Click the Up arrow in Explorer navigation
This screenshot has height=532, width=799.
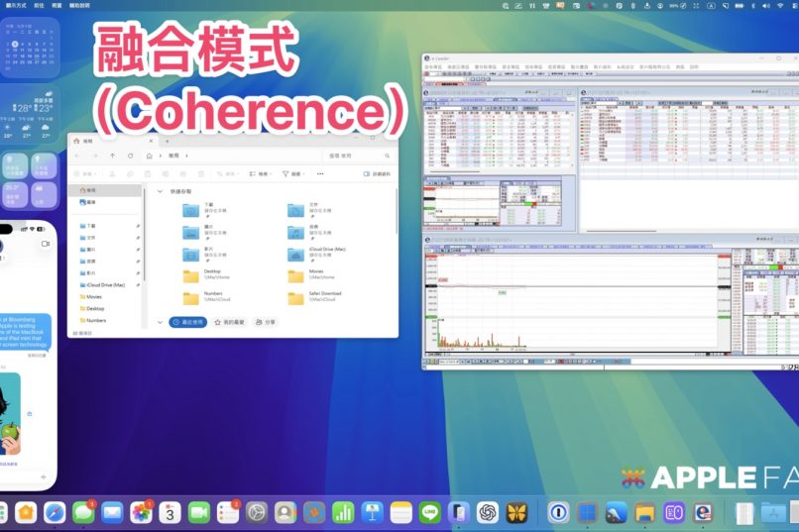113,156
